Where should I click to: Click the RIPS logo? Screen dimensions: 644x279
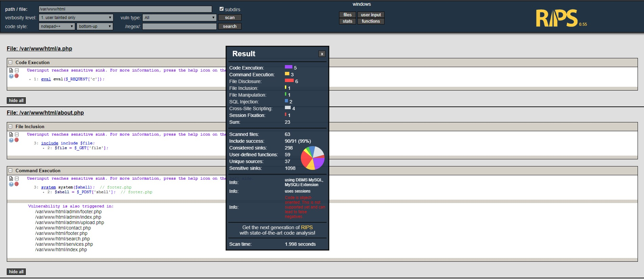(557, 18)
